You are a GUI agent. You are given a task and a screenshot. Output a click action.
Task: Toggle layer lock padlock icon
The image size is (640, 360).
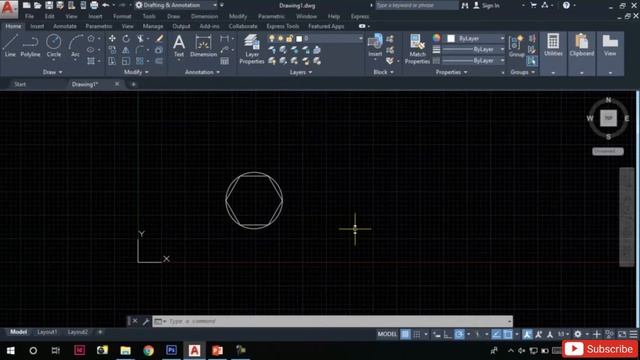tap(289, 38)
